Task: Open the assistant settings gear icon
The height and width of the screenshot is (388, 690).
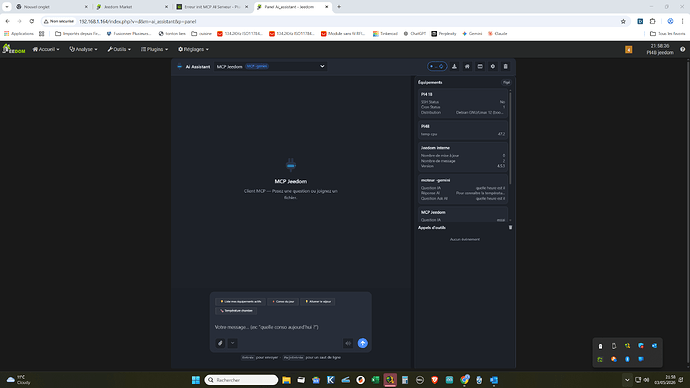Action: pyautogui.click(x=493, y=66)
